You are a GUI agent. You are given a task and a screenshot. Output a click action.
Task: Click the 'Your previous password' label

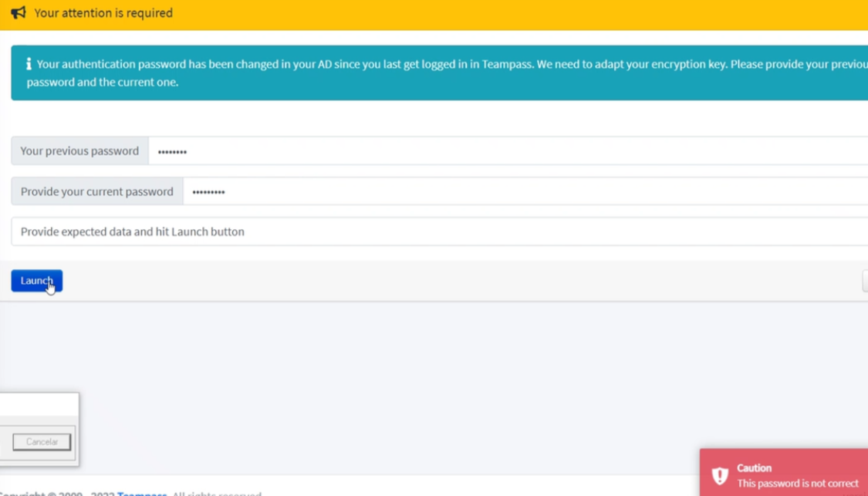pos(79,150)
